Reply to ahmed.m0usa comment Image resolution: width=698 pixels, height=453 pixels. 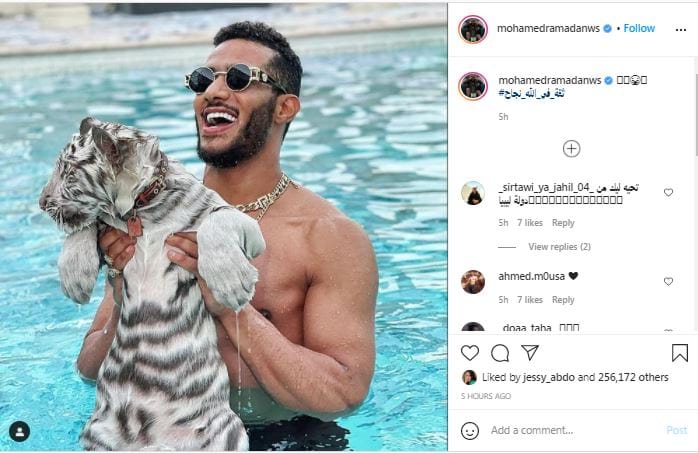pos(563,300)
